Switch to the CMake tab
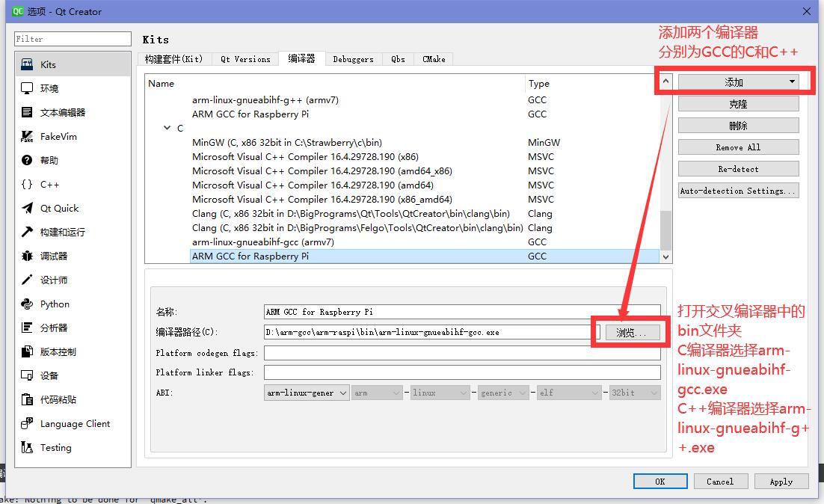 pyautogui.click(x=434, y=59)
